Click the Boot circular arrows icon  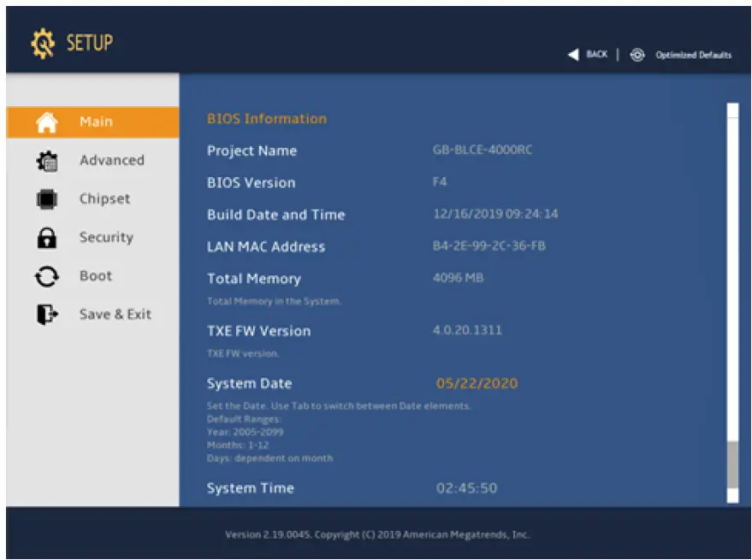tap(47, 276)
